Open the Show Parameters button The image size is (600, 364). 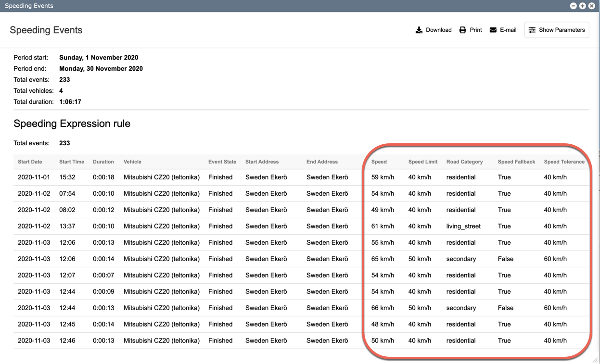tap(557, 30)
